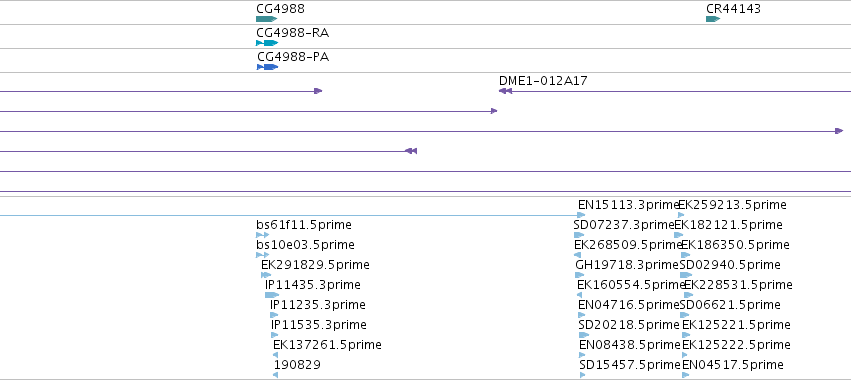Viewport: 851px width, 380px height.
Task: Click the IP11235.3prime label
Action: tap(317, 305)
